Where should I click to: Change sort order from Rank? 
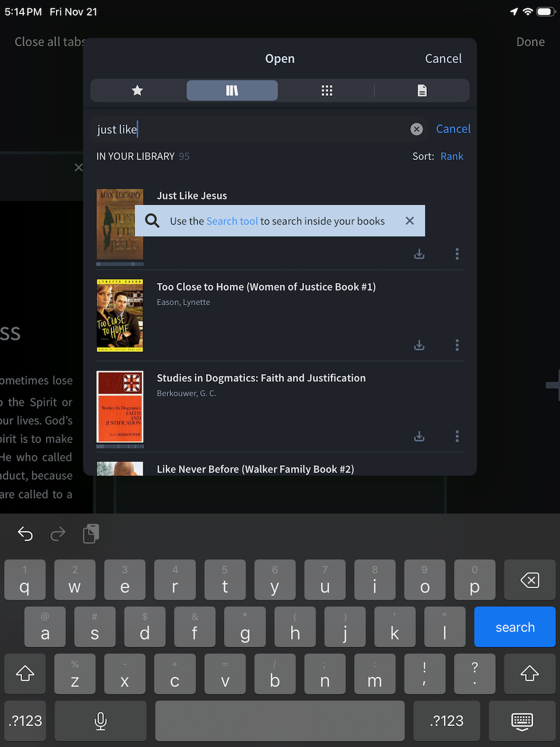(452, 156)
